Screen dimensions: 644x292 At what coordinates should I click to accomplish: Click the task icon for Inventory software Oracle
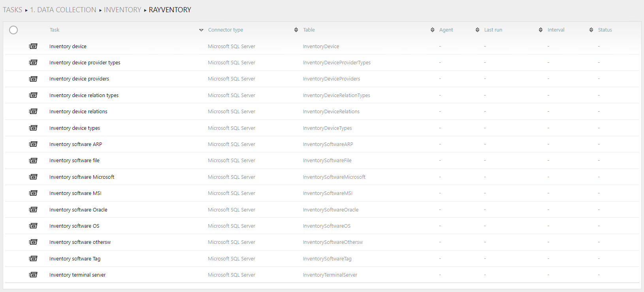pyautogui.click(x=33, y=210)
